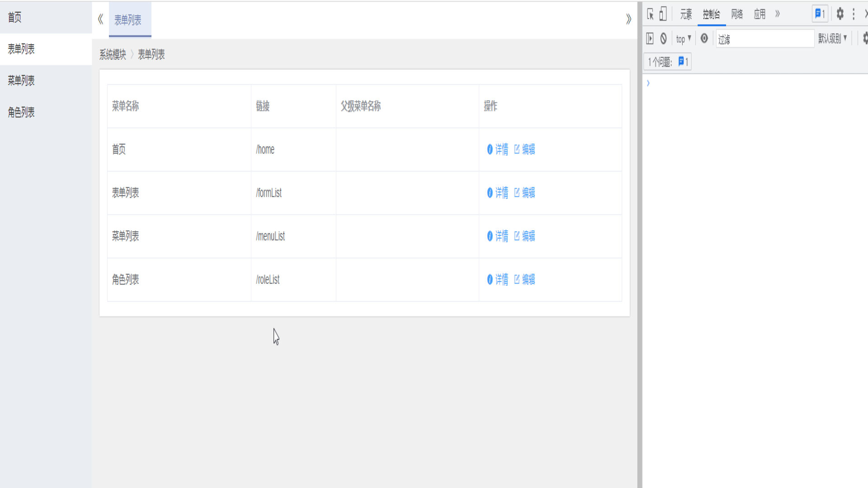Click the 详情 icon link for 首页 row

coord(497,150)
